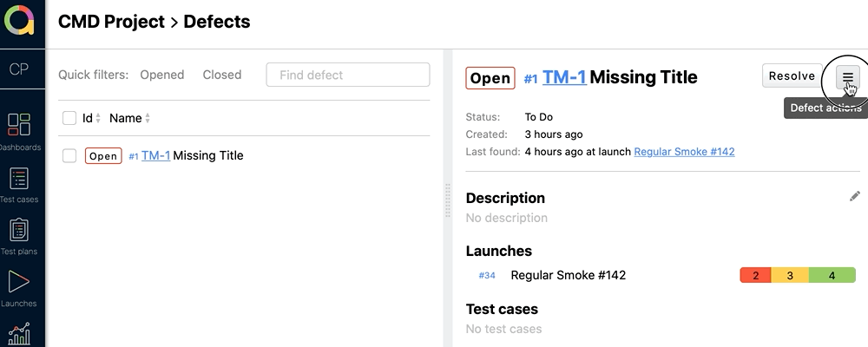
Task: Click the Open status badge in detail header
Action: click(490, 78)
